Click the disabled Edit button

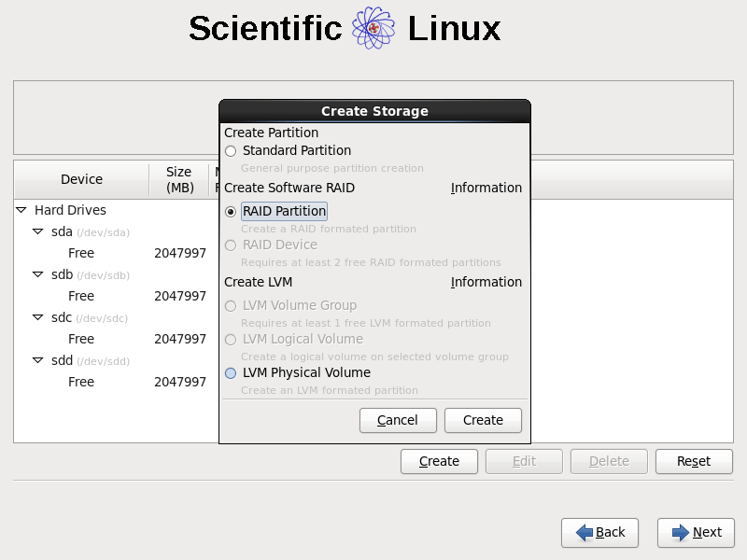coord(524,461)
